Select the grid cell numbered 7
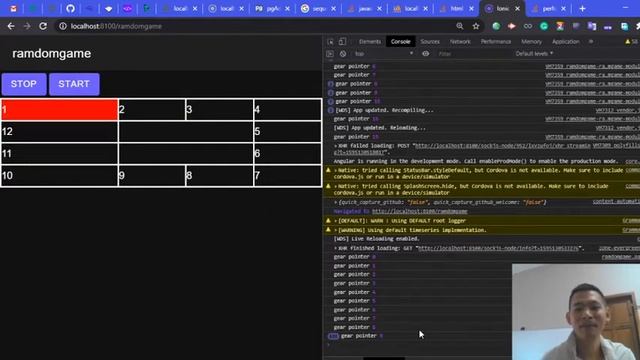This screenshot has height=360, width=640. (x=287, y=176)
